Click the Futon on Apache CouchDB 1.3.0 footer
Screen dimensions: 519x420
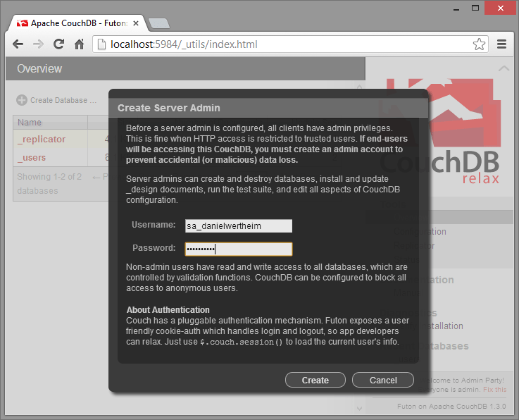[451, 407]
